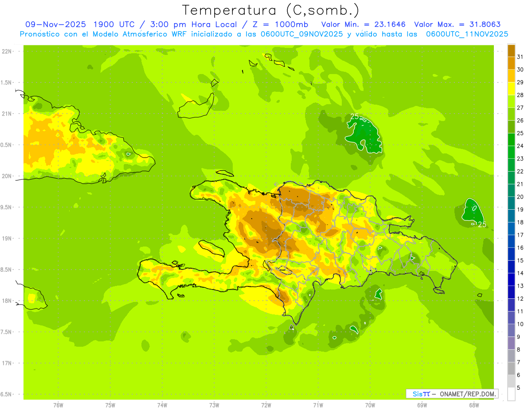Click the color scale value "14"
Image resolution: width=532 pixels, height=411 pixels.
520,273
